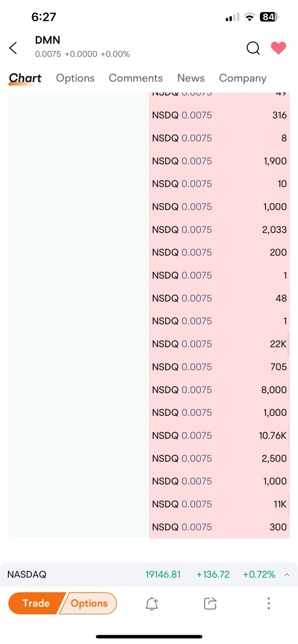Expand the NASDAQ index bar chevron

coord(287,574)
